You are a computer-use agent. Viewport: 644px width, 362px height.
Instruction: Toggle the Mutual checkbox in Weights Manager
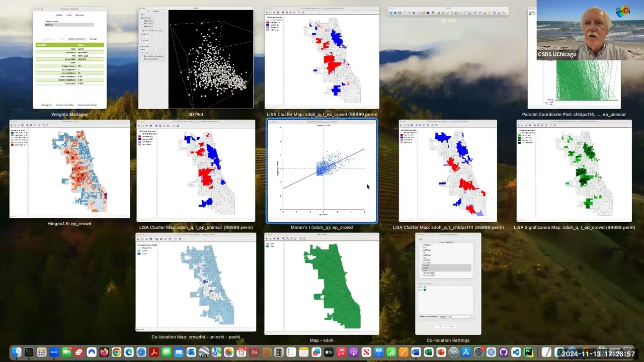click(89, 39)
